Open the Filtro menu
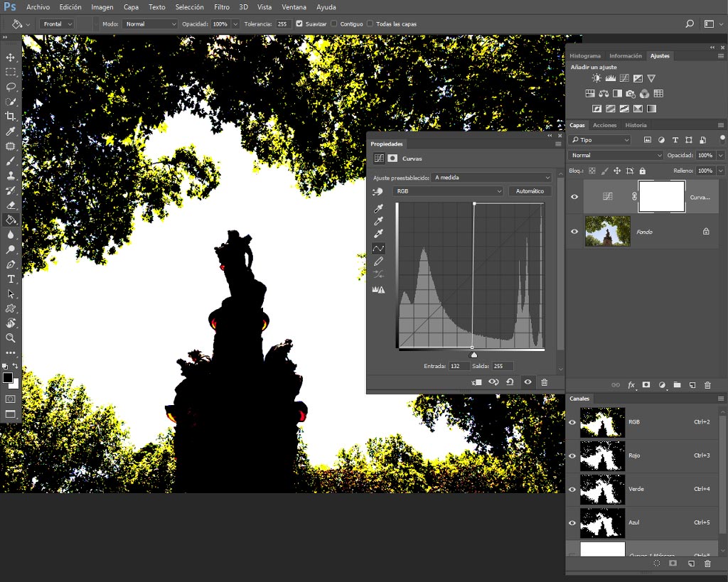Viewport: 728px width, 582px height. [x=222, y=7]
